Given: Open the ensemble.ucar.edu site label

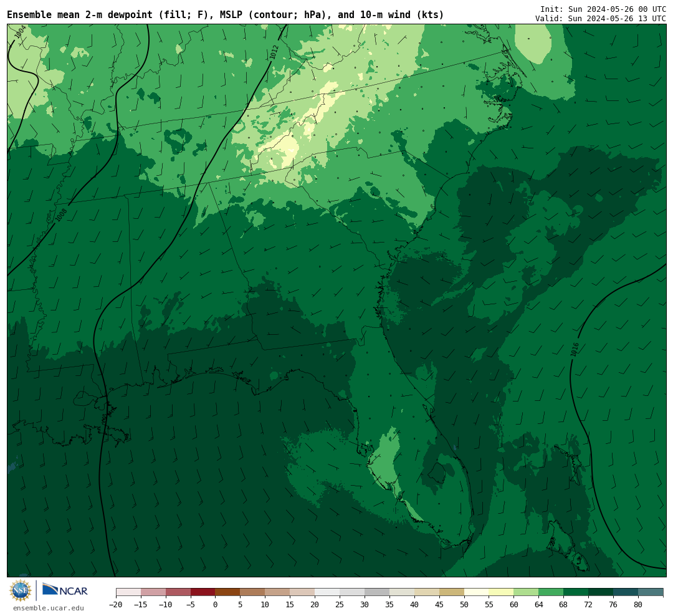Looking at the screenshot, I should point(49,608).
